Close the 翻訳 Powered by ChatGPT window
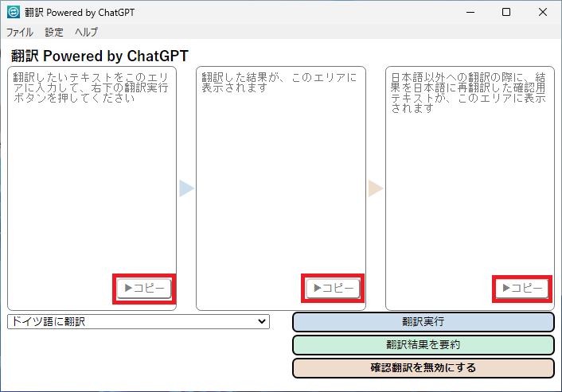Image resolution: width=562 pixels, height=392 pixels. pyautogui.click(x=543, y=12)
